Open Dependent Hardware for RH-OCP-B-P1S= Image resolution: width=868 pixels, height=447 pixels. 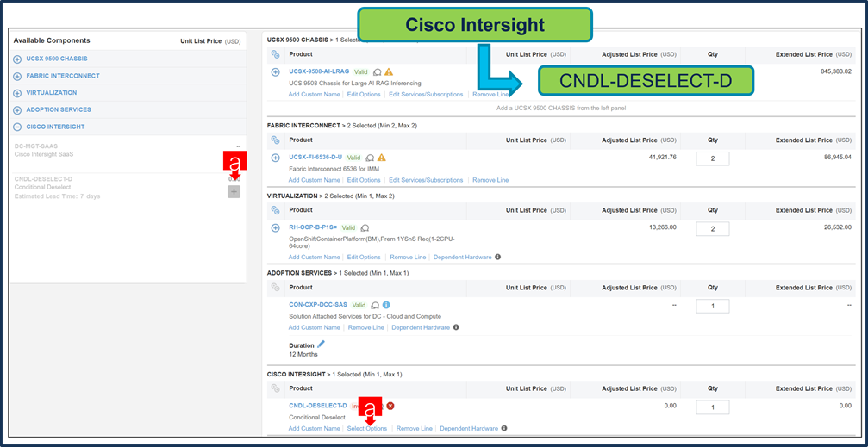point(462,258)
